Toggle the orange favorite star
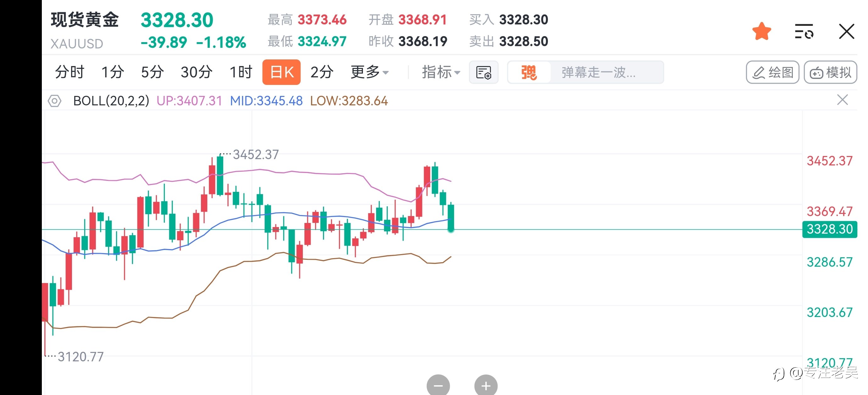 coord(761,31)
